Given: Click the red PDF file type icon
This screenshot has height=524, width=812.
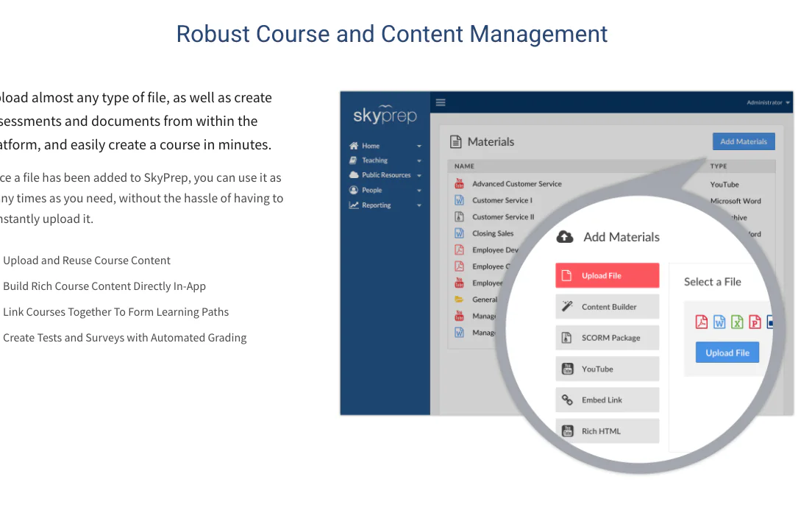Looking at the screenshot, I should (701, 322).
